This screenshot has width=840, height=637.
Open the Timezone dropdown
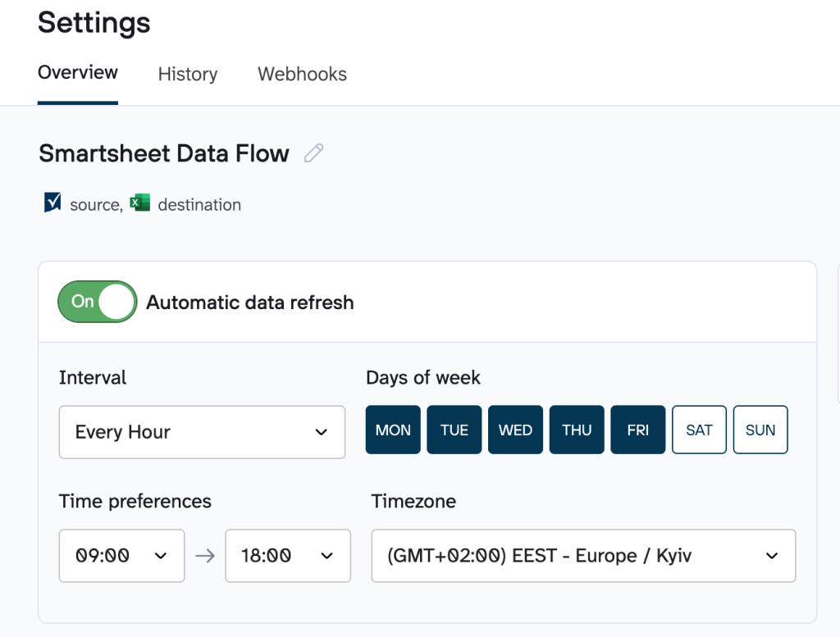(x=583, y=556)
